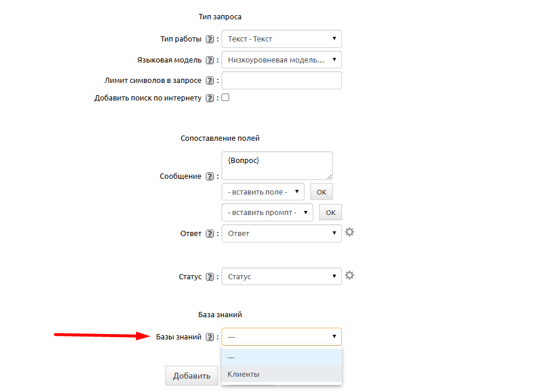546x392 pixels.
Task: Click help icon next to Сообщение
Action: (x=210, y=176)
